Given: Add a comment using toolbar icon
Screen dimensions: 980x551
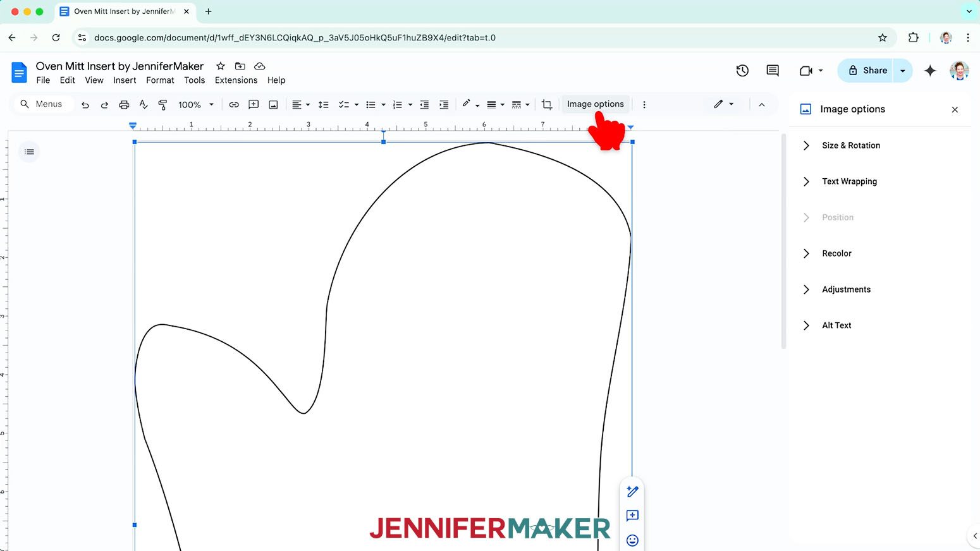Looking at the screenshot, I should pyautogui.click(x=254, y=105).
